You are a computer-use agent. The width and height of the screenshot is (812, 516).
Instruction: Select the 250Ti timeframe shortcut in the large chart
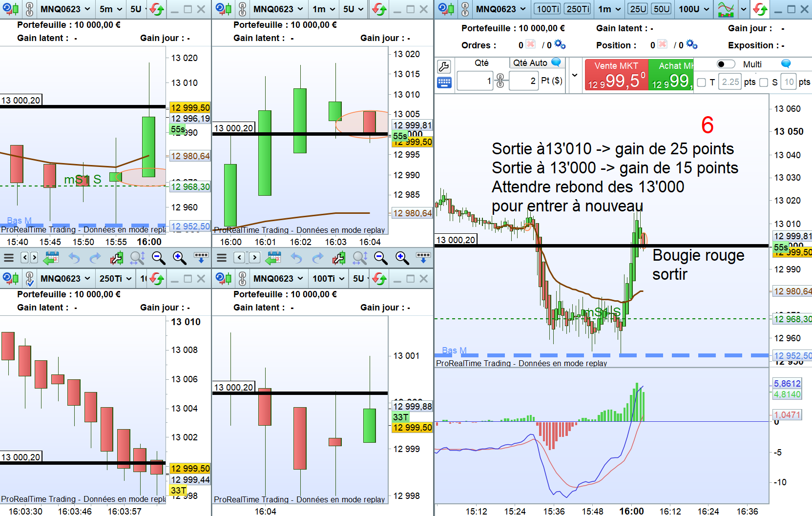[x=578, y=9]
